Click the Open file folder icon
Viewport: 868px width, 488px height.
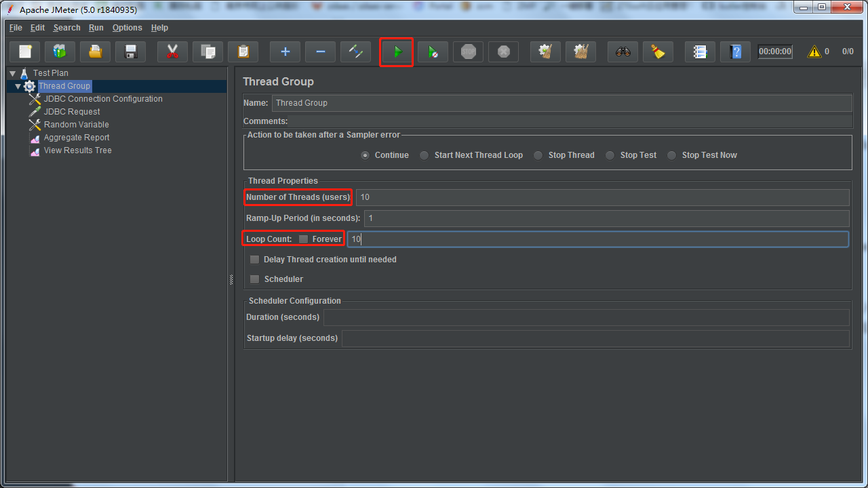coord(96,52)
